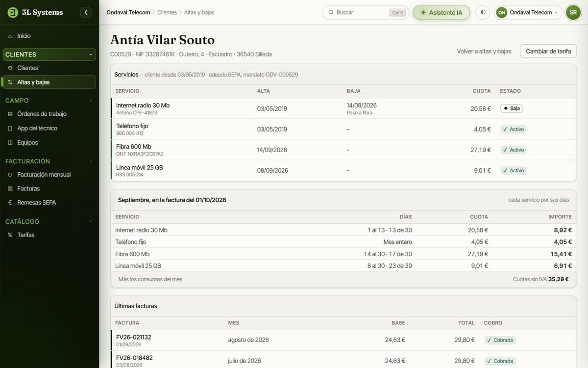
Task: Click the SERVICIO column header in Servicios table
Action: 127,91
